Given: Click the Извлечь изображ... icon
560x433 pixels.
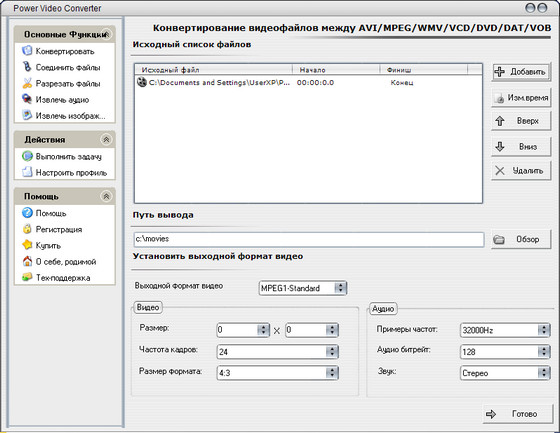Looking at the screenshot, I should 27,115.
